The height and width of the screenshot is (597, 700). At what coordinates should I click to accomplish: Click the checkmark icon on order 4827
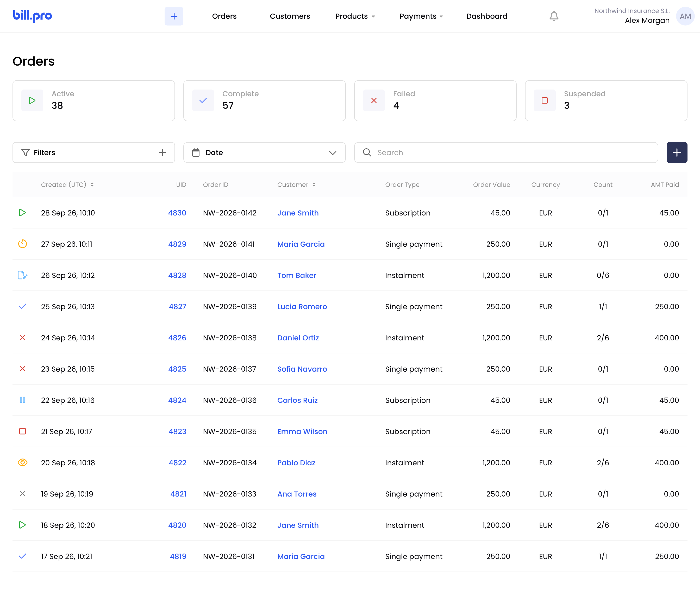click(x=22, y=307)
